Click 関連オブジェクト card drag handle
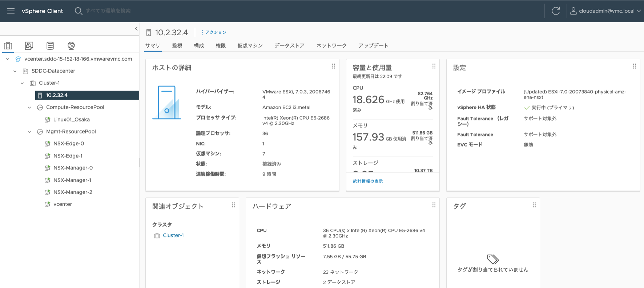Viewport: 644px width, 288px height. [x=233, y=205]
